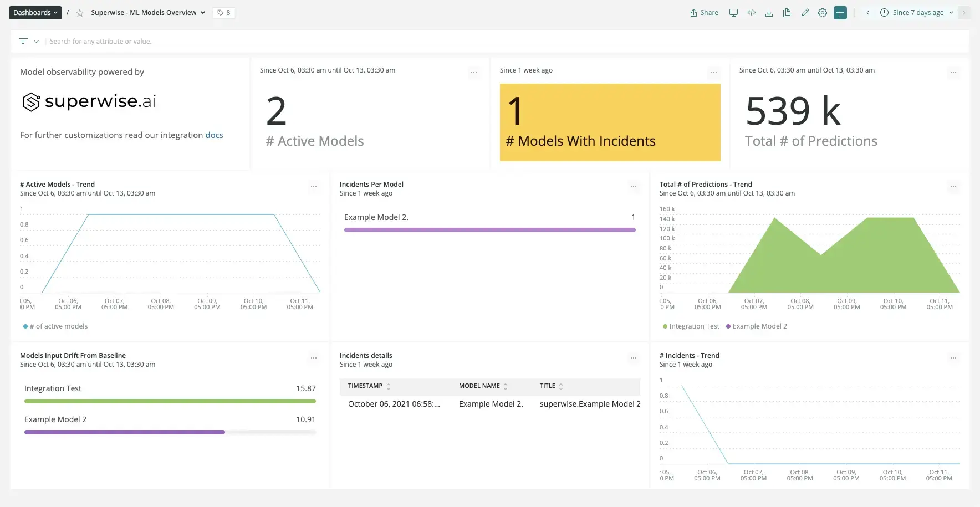Sort table by TITLE column

click(x=552, y=386)
